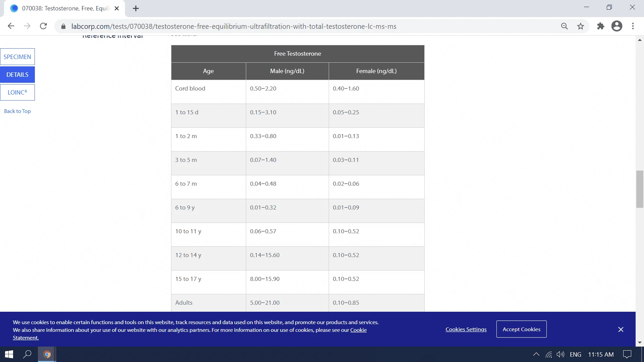Reload the LabCorp page

pyautogui.click(x=43, y=26)
